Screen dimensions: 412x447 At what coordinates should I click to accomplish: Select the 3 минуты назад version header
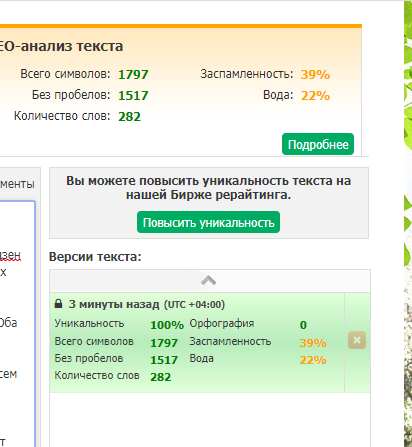tap(139, 304)
